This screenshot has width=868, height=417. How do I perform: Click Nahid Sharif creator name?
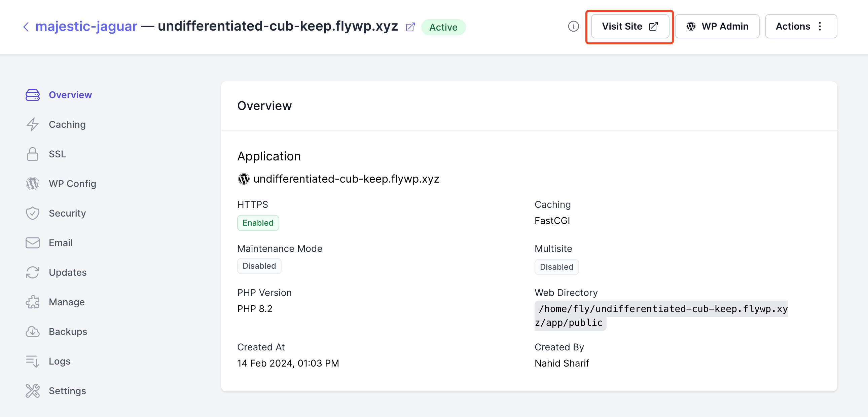pos(562,364)
